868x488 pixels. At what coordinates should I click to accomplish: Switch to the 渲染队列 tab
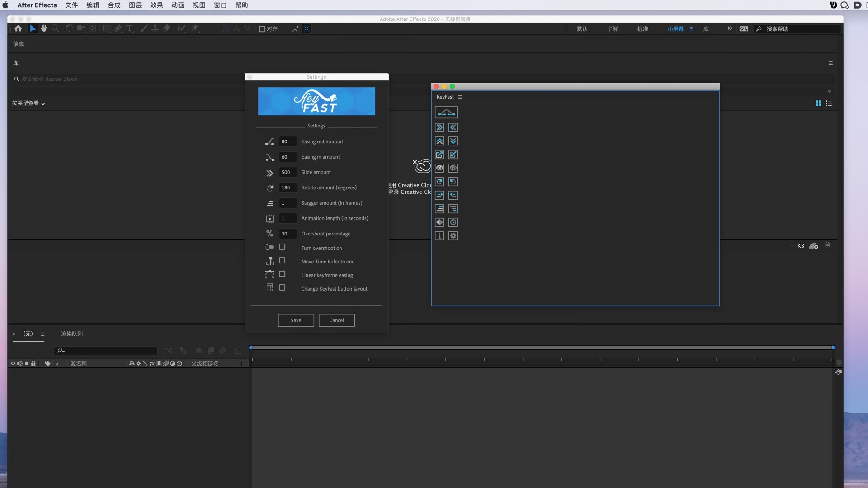[x=72, y=334]
